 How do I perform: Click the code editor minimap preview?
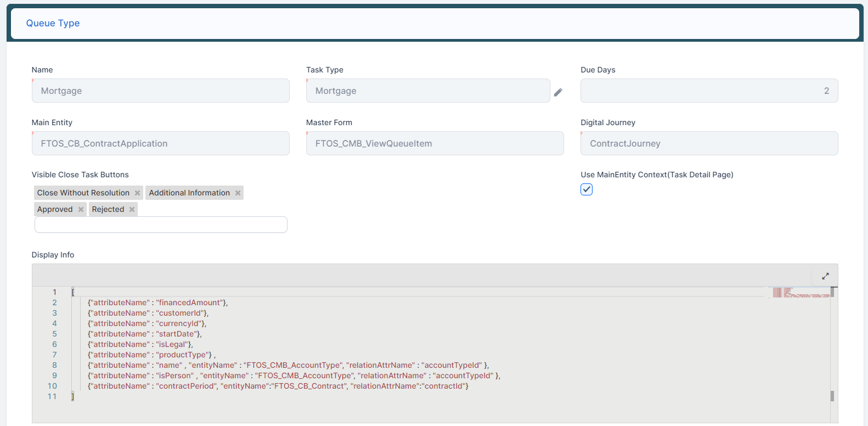801,292
